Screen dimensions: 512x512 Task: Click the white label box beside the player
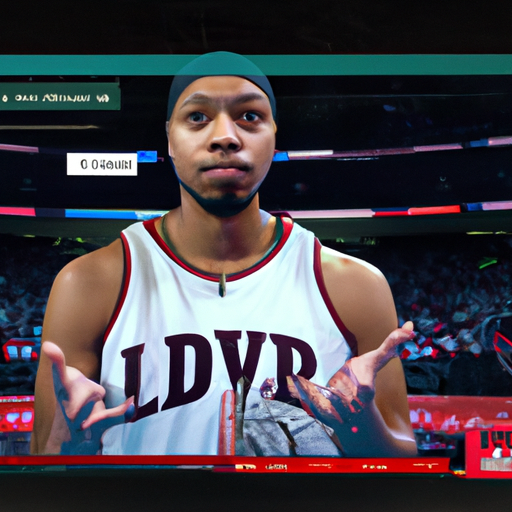tap(102, 164)
